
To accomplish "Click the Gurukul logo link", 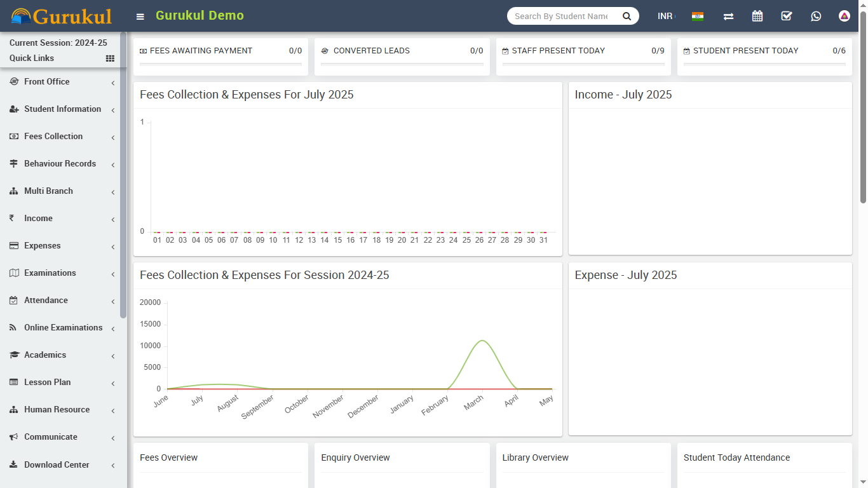I will [62, 16].
